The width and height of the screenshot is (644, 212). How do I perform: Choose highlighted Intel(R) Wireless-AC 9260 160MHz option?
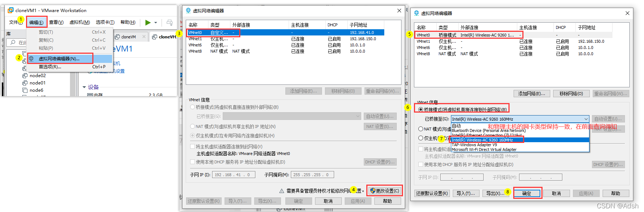[x=520, y=140]
